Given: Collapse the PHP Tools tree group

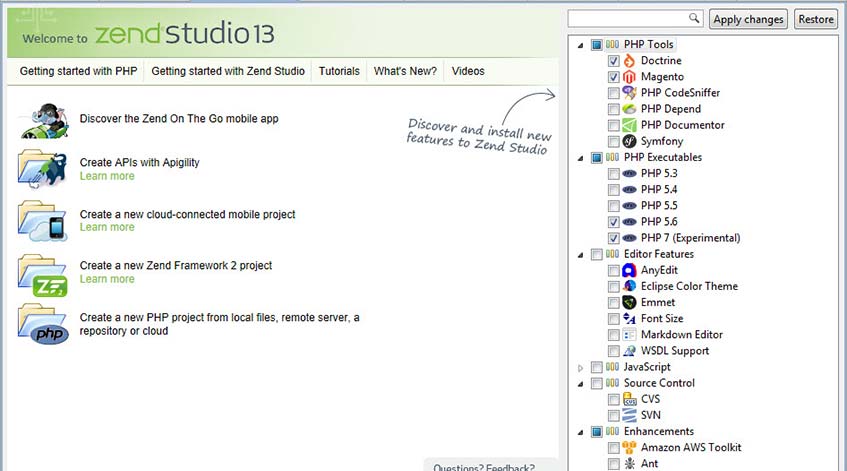Looking at the screenshot, I should [580, 45].
